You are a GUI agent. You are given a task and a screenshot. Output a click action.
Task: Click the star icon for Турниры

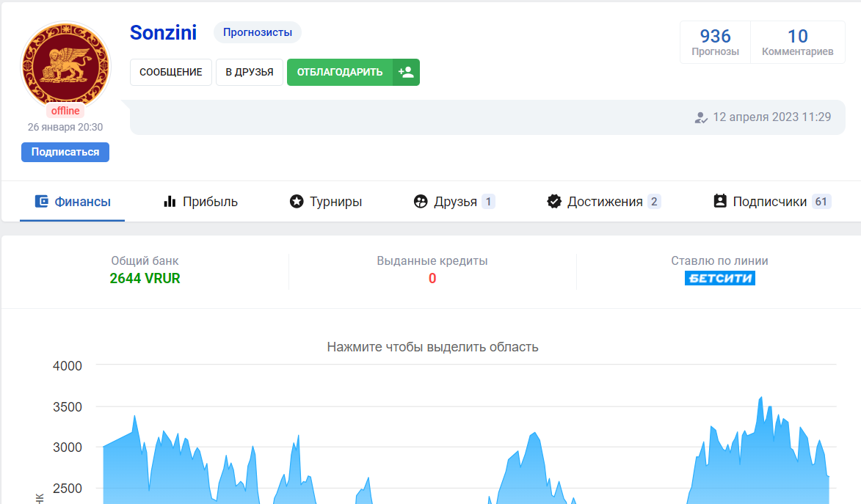click(297, 201)
